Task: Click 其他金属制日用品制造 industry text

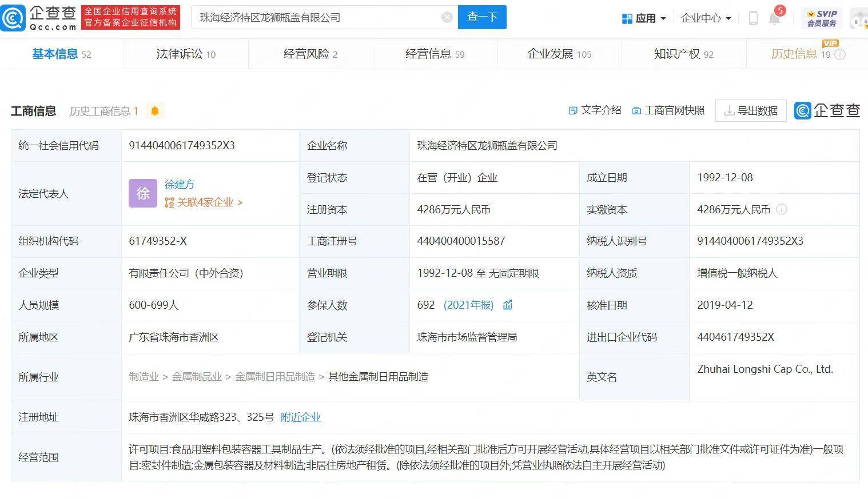Action: (x=379, y=377)
